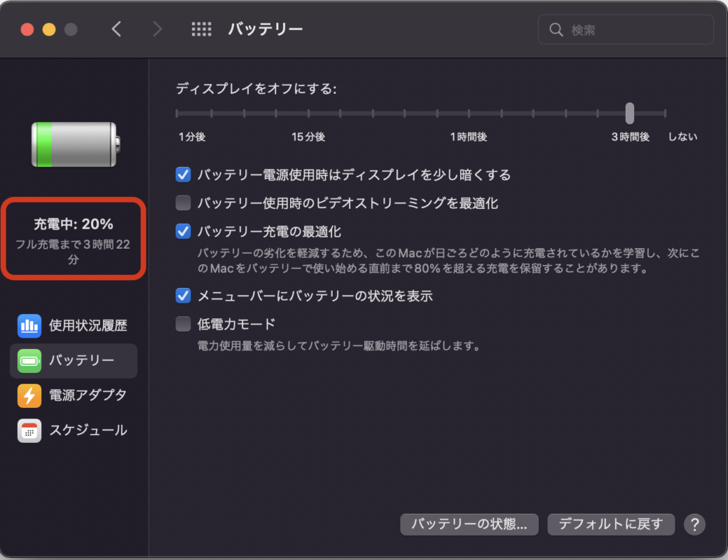This screenshot has width=728, height=560.
Task: Uncheck メニューバーにバッテリーの状況を表示
Action: click(183, 296)
